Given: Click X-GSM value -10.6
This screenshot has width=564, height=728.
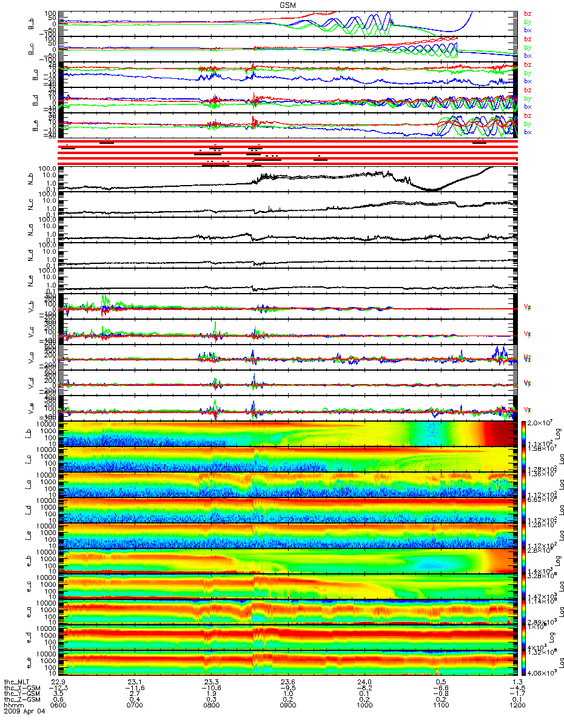Looking at the screenshot, I should (211, 688).
